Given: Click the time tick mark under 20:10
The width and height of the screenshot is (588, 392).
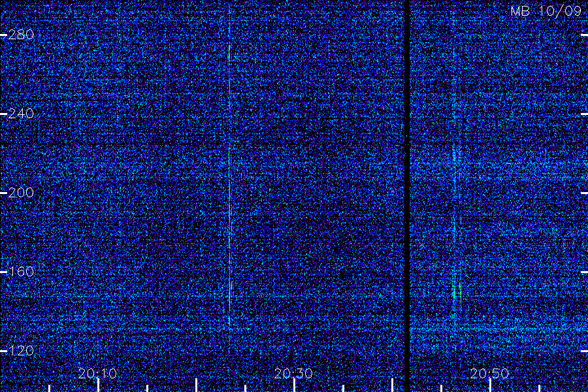Looking at the screenshot, I should click(98, 385).
